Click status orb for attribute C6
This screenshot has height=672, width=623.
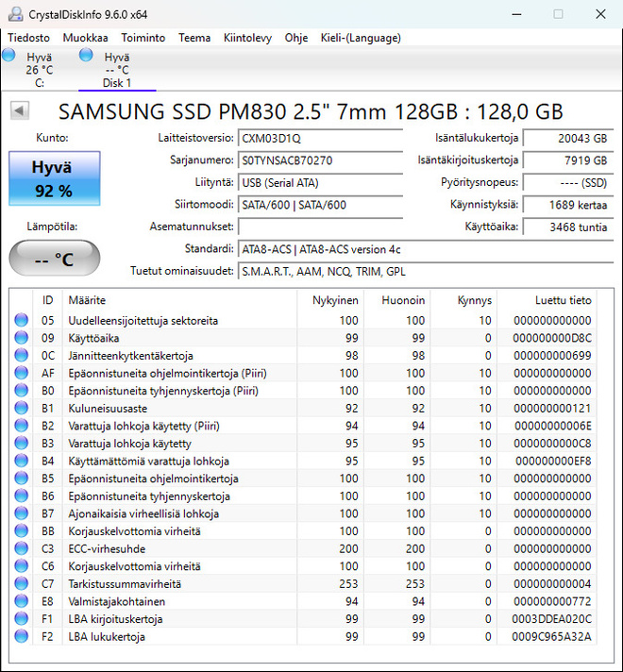[21, 566]
